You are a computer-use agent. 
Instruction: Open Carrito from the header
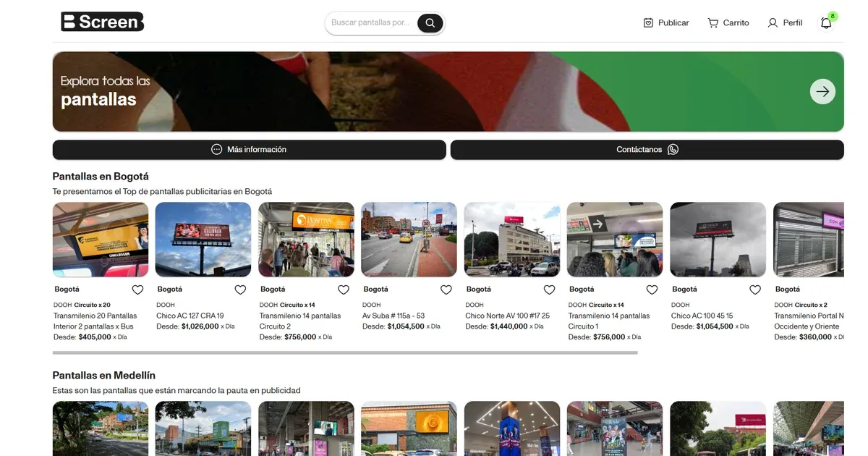pyautogui.click(x=728, y=22)
